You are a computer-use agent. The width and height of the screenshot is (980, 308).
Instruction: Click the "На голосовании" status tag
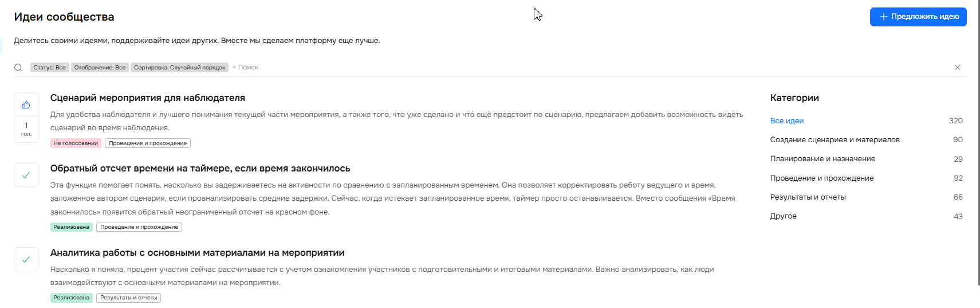[x=76, y=143]
